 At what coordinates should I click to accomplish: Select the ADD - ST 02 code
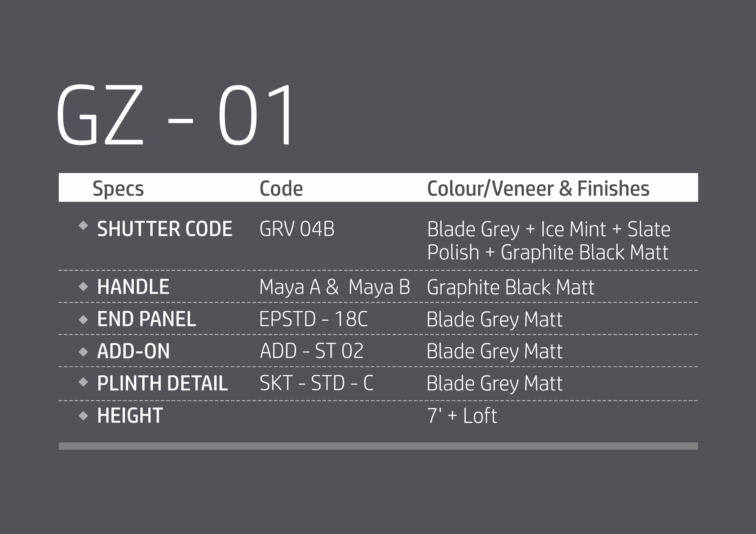click(x=311, y=351)
